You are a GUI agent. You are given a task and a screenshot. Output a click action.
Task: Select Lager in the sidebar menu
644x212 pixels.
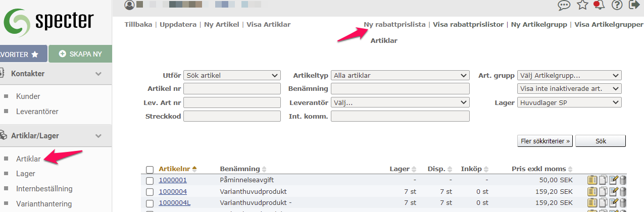coord(25,174)
